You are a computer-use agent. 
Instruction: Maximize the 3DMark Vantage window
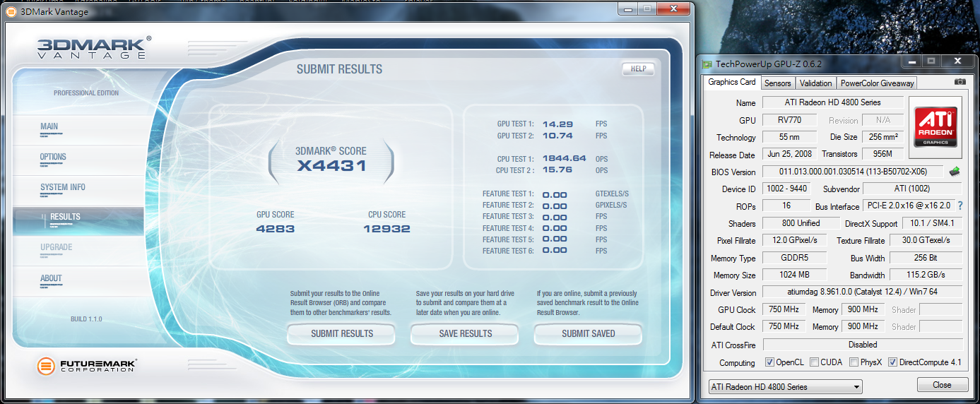(647, 8)
